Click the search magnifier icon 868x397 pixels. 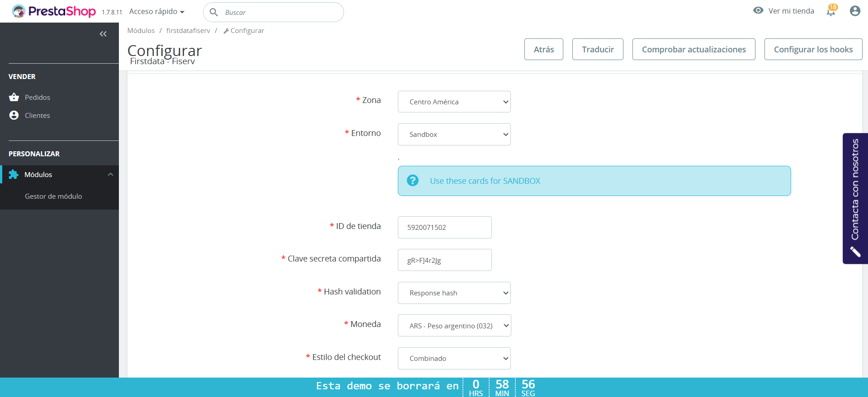point(214,12)
